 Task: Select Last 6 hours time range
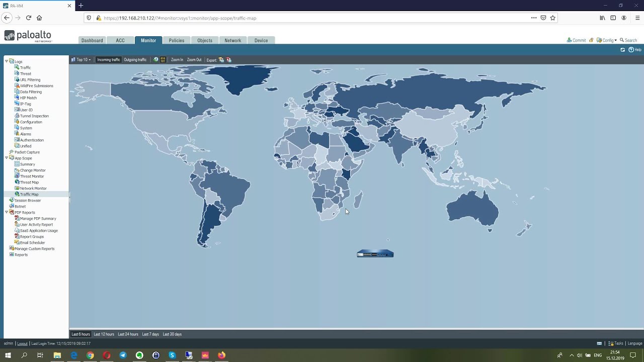click(x=80, y=334)
